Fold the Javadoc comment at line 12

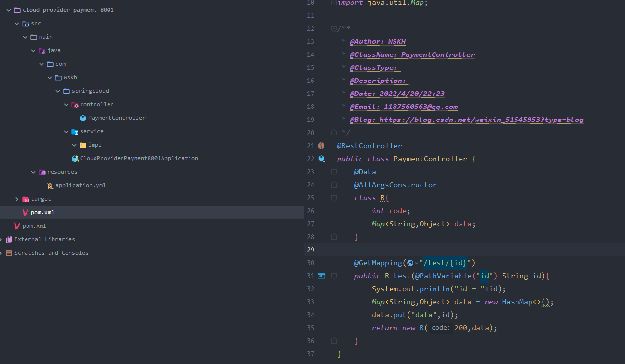pyautogui.click(x=334, y=28)
